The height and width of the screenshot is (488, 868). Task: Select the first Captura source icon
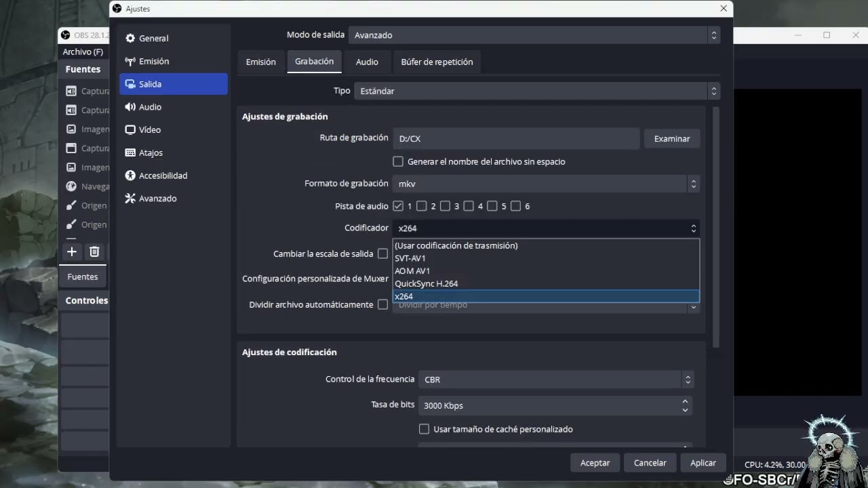(71, 91)
